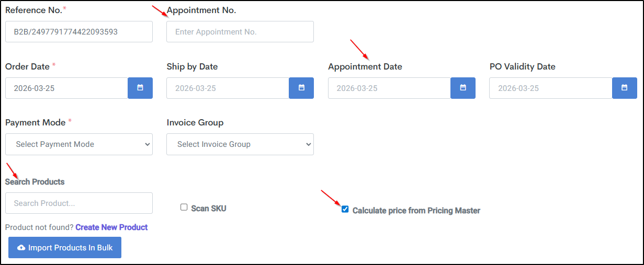The width and height of the screenshot is (644, 265).
Task: Follow the Create New Product link
Action: click(111, 227)
